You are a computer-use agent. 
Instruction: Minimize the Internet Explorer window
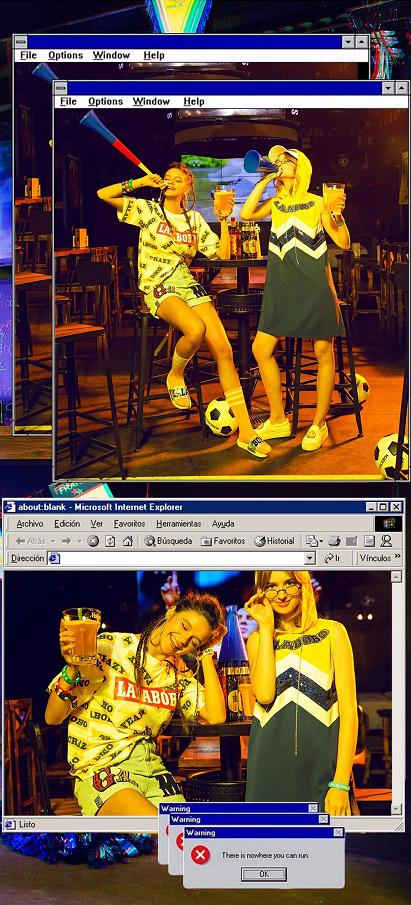tap(372, 507)
